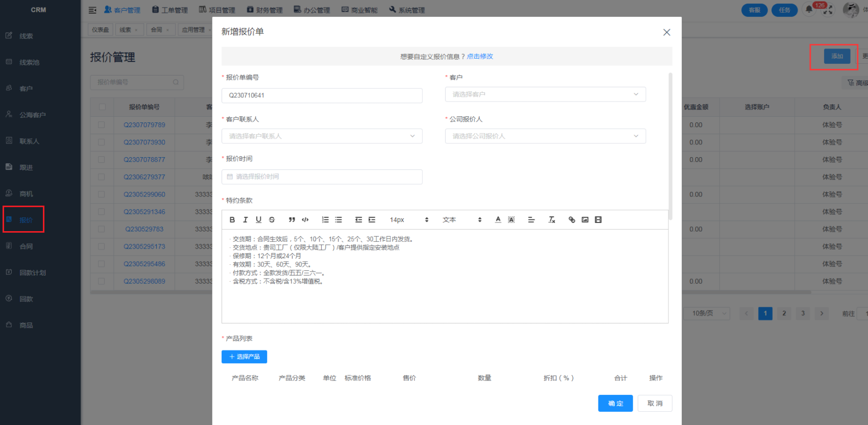
Task: Open the 客户联系人 select dropdown
Action: coord(322,136)
